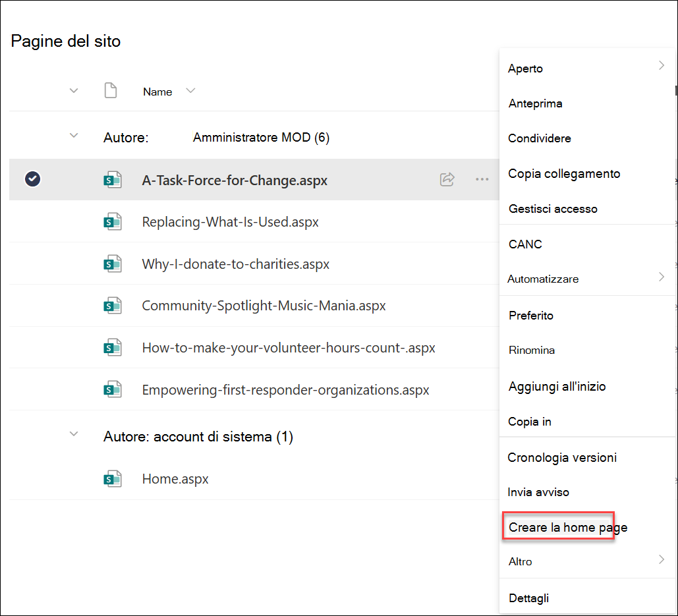Image resolution: width=678 pixels, height=616 pixels.
Task: Click the Pagine del sito title
Action: (66, 41)
